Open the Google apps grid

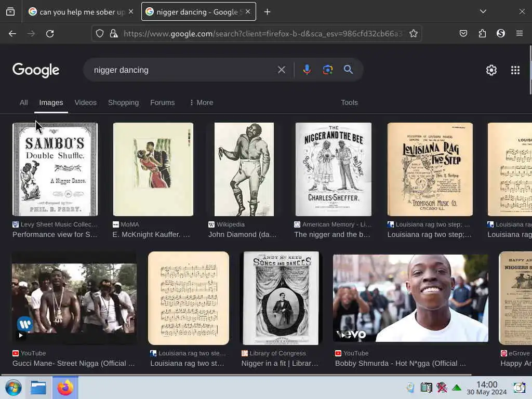[x=515, y=70]
